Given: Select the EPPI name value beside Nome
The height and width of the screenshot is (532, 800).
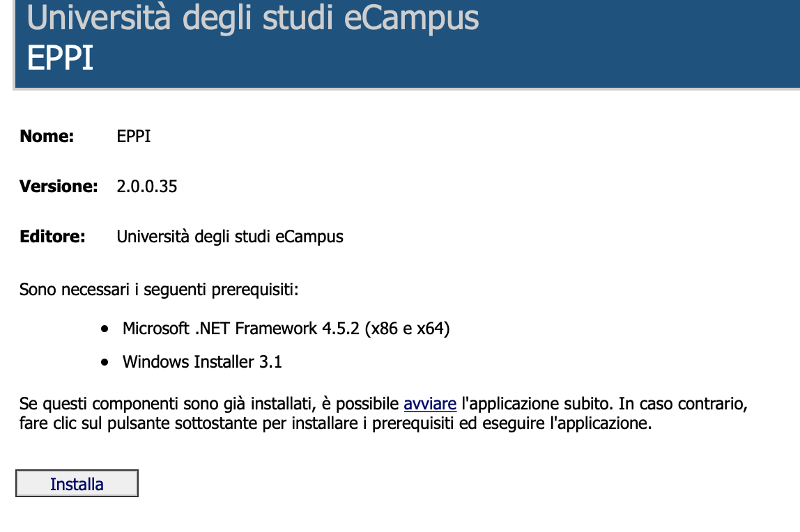Looking at the screenshot, I should pyautogui.click(x=134, y=136).
